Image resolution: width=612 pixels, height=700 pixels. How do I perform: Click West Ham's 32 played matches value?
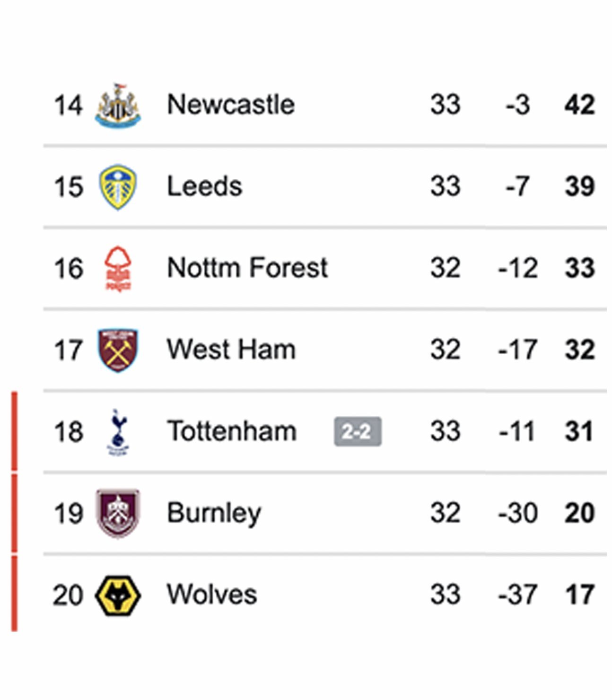[445, 350]
